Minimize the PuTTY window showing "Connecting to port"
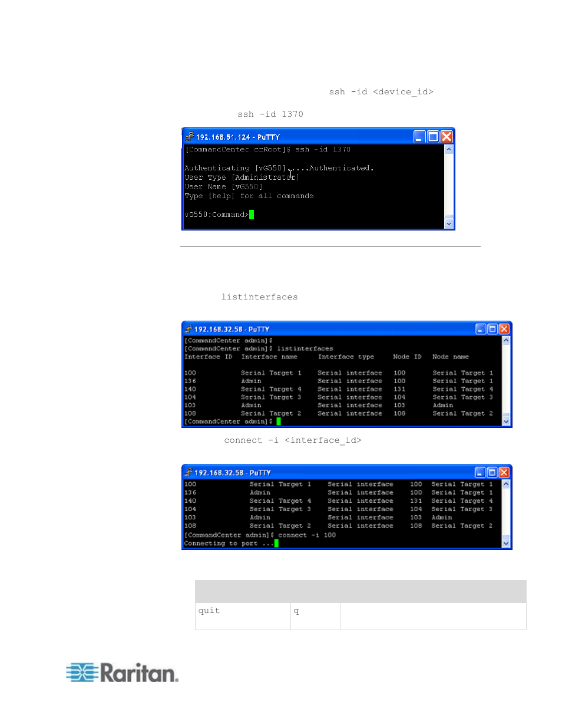Screen dimensions: 562x728 pos(481,472)
